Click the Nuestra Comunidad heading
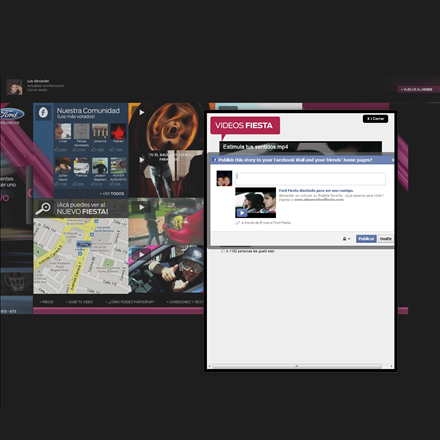The width and height of the screenshot is (440, 440). [88, 111]
